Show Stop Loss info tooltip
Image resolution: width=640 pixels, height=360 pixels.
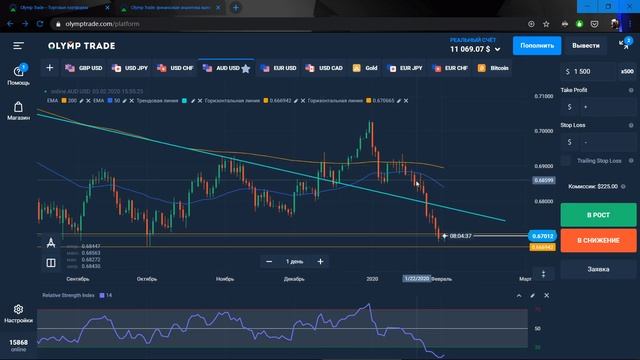click(631, 125)
